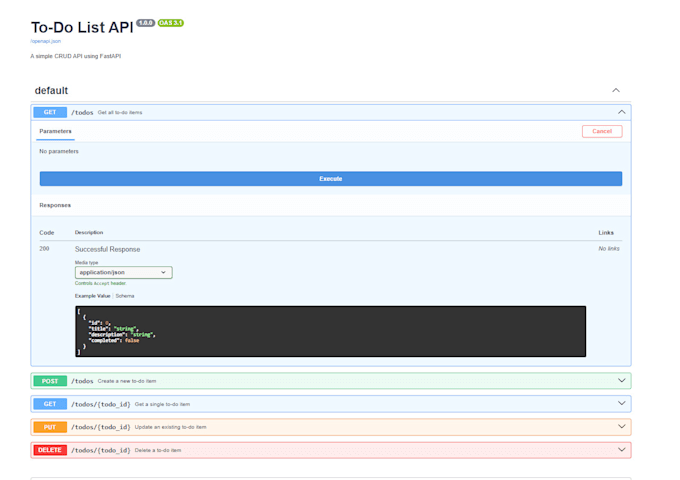
Task: Open the /openapi.json link
Action: point(46,41)
